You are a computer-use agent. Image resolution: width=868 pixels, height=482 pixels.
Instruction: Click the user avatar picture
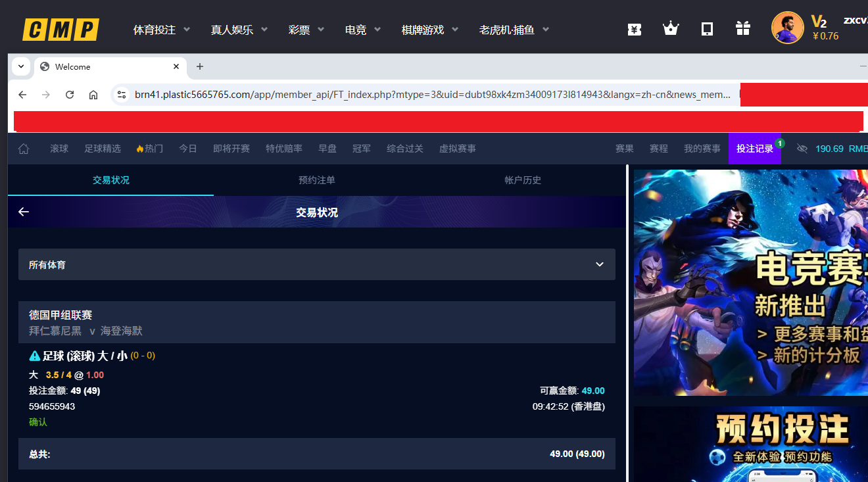tap(787, 28)
